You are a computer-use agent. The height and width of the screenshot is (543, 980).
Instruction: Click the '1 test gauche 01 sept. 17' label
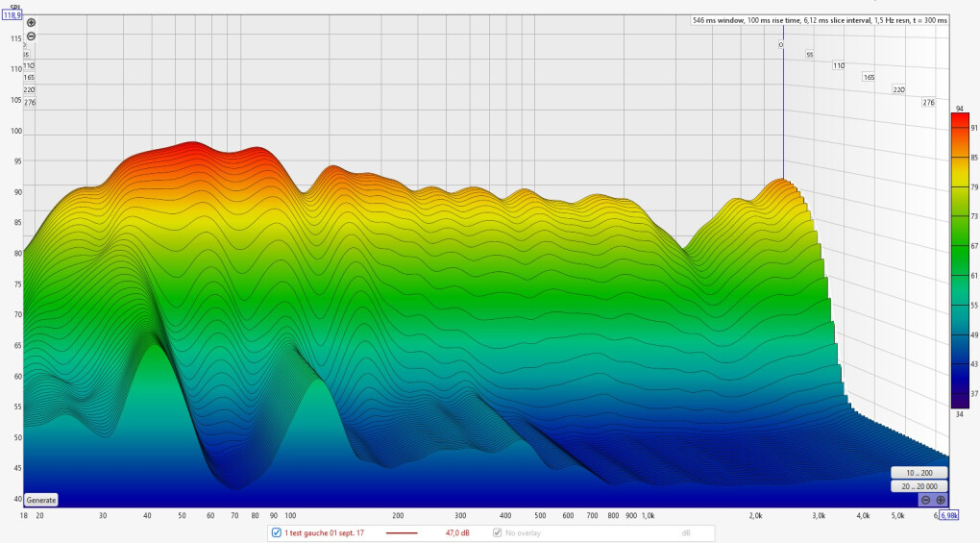[324, 533]
